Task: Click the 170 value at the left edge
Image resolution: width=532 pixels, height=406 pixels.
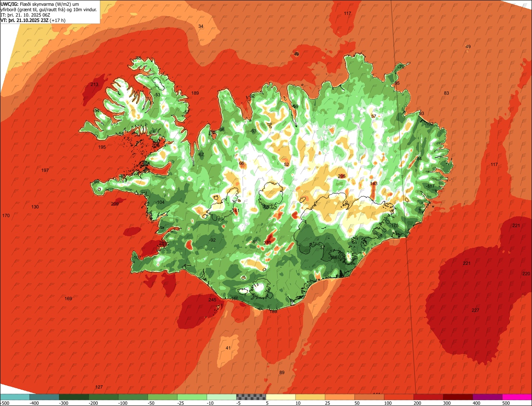Action: tap(6, 215)
